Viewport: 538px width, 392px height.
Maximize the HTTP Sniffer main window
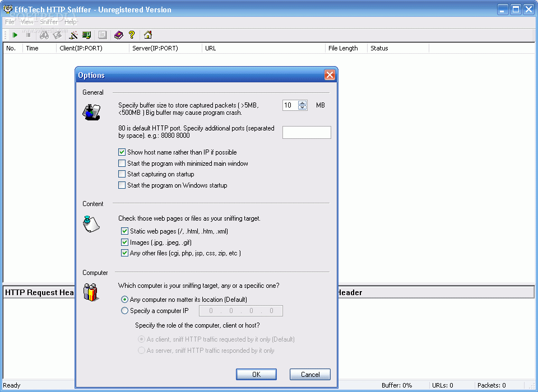(516, 10)
